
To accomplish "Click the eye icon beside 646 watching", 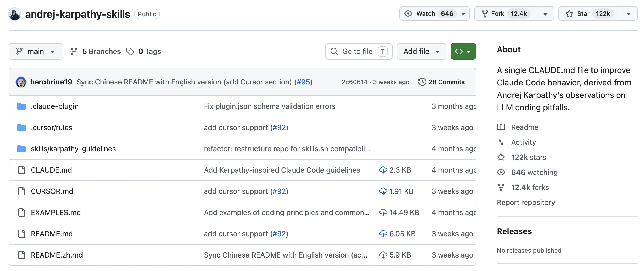I will [501, 172].
